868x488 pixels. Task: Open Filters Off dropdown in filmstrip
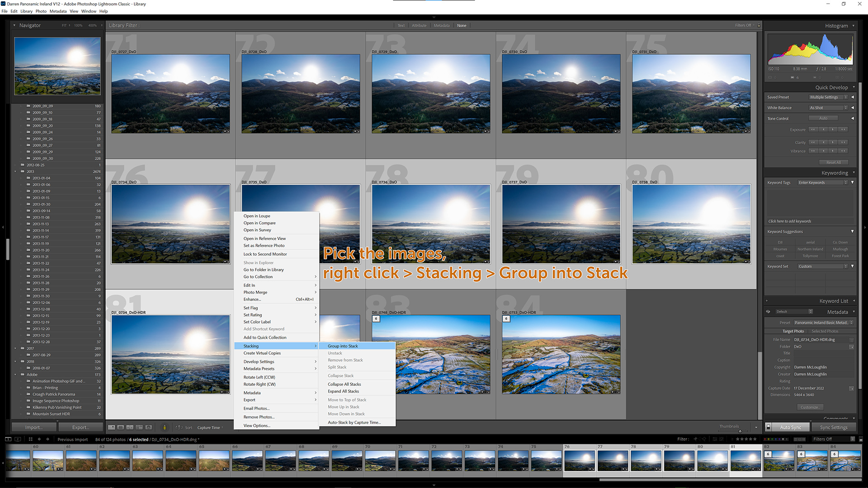coord(834,439)
